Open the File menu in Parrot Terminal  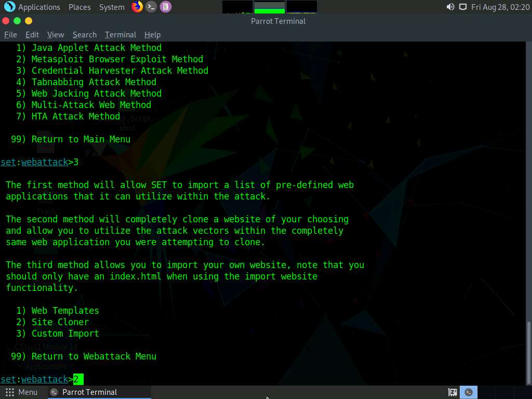[x=10, y=35]
